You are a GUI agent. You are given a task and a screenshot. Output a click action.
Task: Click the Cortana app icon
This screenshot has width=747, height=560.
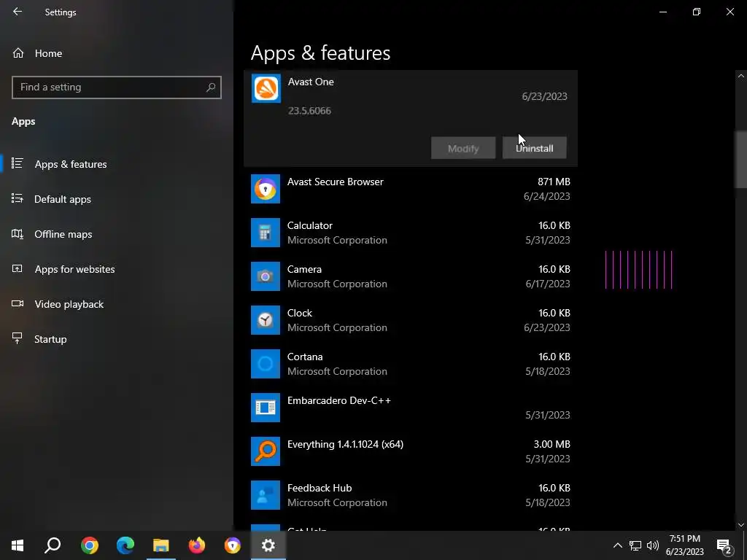pos(266,365)
